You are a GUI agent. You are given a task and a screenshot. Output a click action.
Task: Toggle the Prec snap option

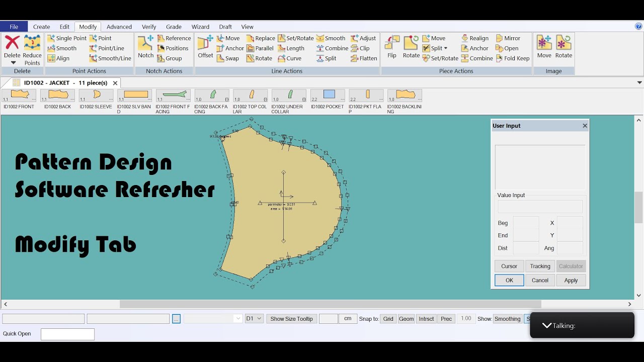pyautogui.click(x=446, y=319)
